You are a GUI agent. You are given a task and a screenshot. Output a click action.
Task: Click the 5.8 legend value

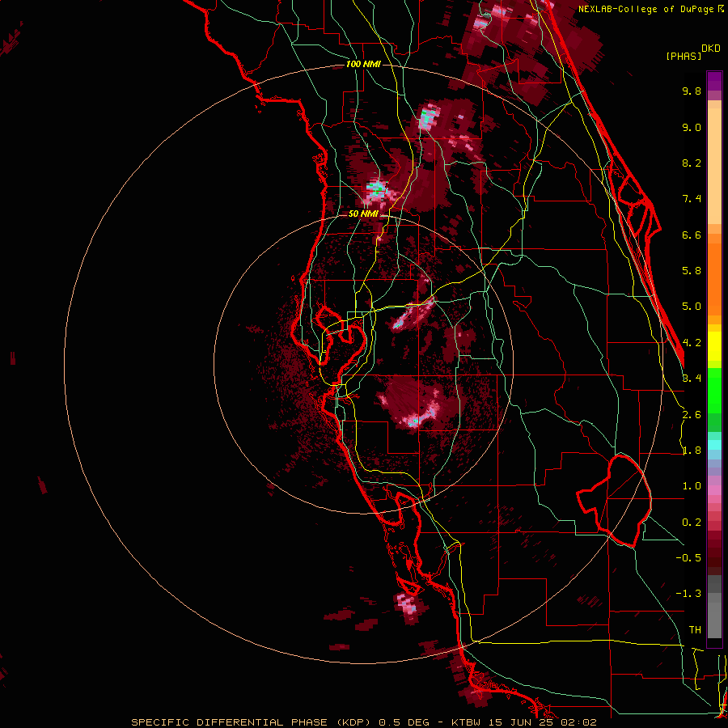tap(692, 271)
